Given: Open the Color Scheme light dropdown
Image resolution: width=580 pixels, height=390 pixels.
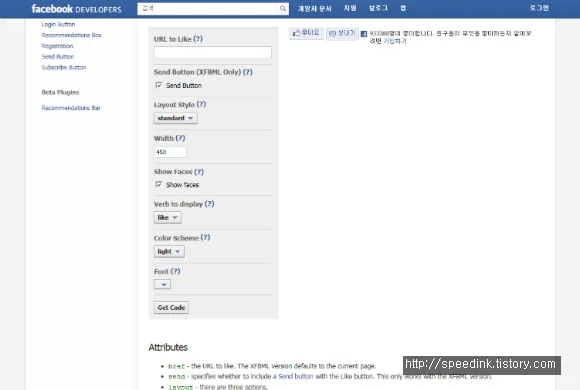Looking at the screenshot, I should coord(169,252).
